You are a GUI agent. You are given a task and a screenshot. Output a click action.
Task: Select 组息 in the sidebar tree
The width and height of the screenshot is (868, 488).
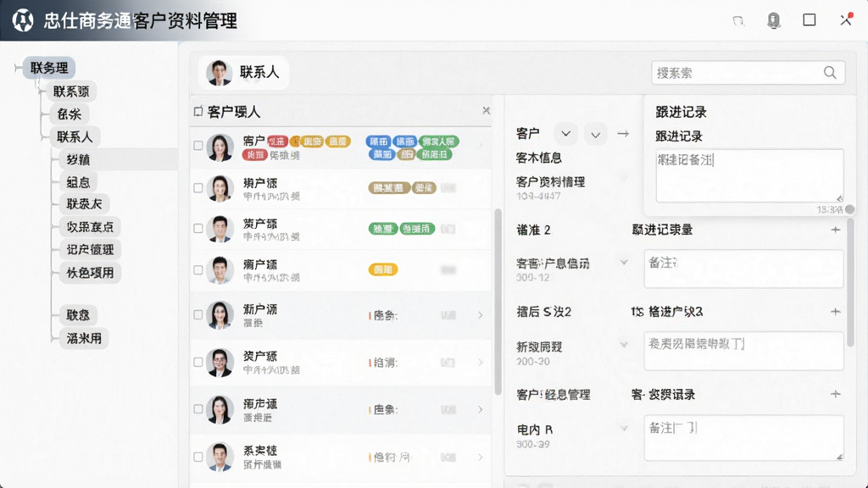78,182
